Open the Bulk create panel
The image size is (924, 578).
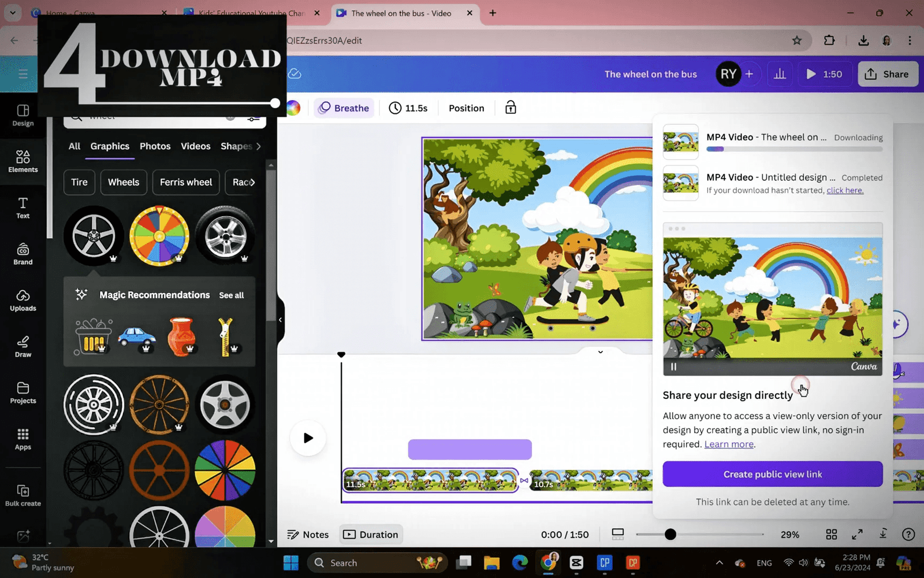[23, 495]
